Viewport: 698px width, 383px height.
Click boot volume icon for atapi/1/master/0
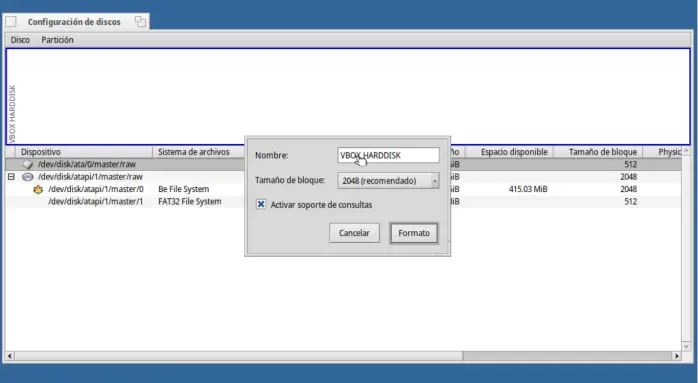[x=38, y=189]
